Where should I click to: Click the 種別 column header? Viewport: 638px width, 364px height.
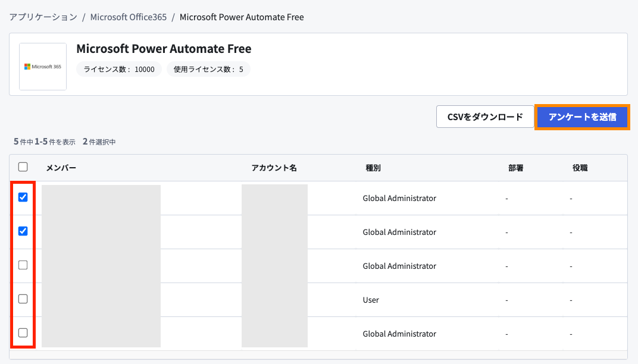(373, 168)
